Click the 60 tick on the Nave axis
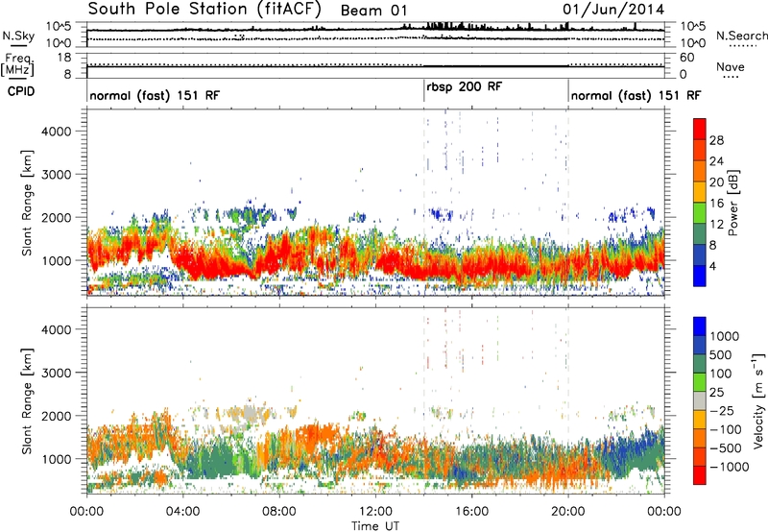 tap(686, 58)
